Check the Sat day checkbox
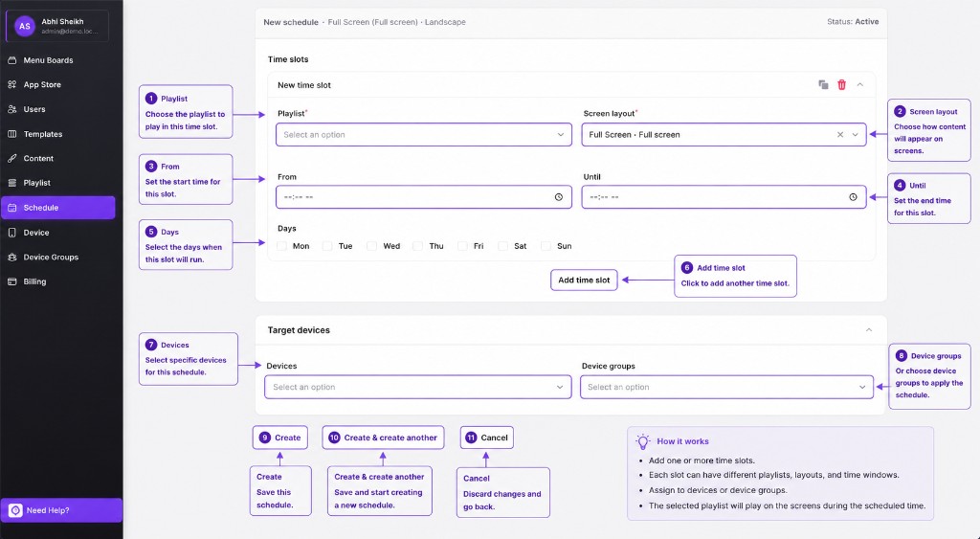The width and height of the screenshot is (980, 539). 502,246
